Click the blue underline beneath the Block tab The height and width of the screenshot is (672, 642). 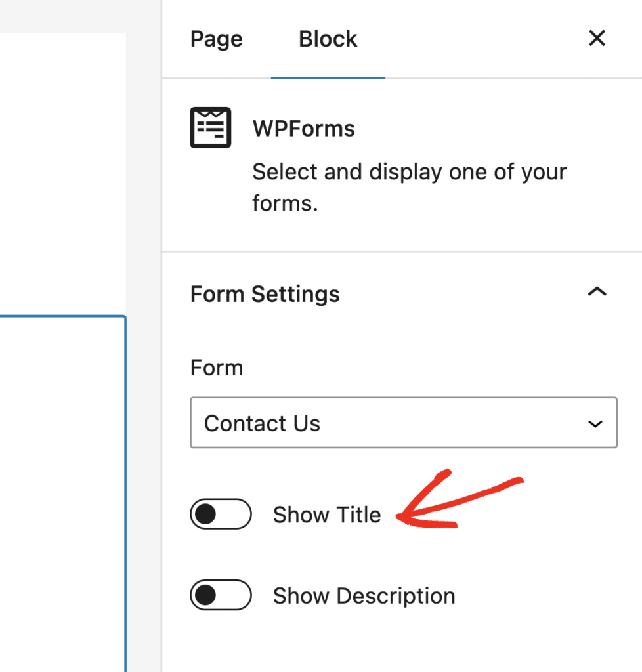(x=328, y=77)
